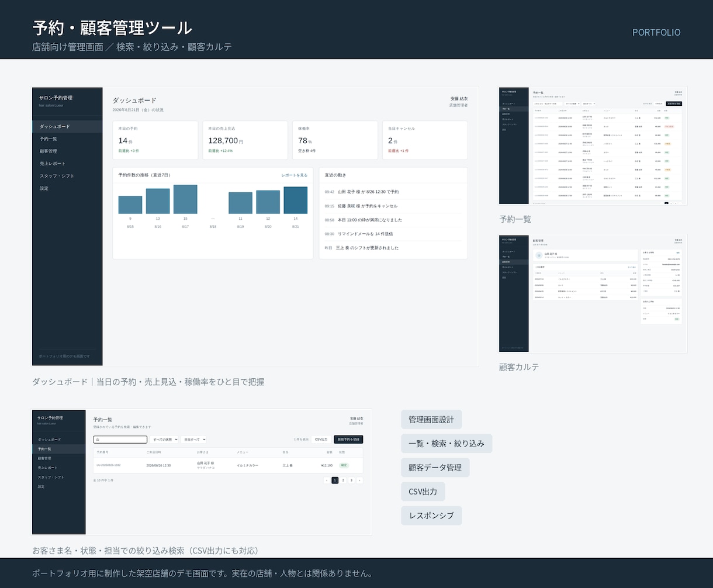This screenshot has height=588, width=713.
Task: Open 設定 in the large dashboard sidebar
Action: tap(67, 188)
